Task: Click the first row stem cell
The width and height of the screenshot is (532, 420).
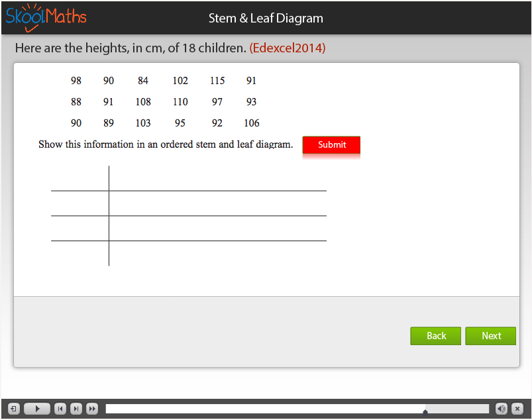Action: coord(80,179)
